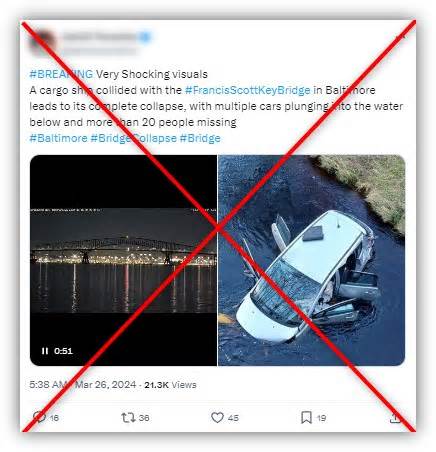Open the share icon at bottom right
The height and width of the screenshot is (452, 436).
click(x=396, y=417)
